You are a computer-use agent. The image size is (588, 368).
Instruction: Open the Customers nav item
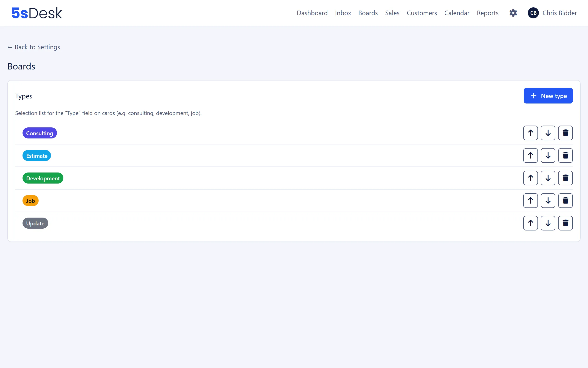[x=421, y=13]
